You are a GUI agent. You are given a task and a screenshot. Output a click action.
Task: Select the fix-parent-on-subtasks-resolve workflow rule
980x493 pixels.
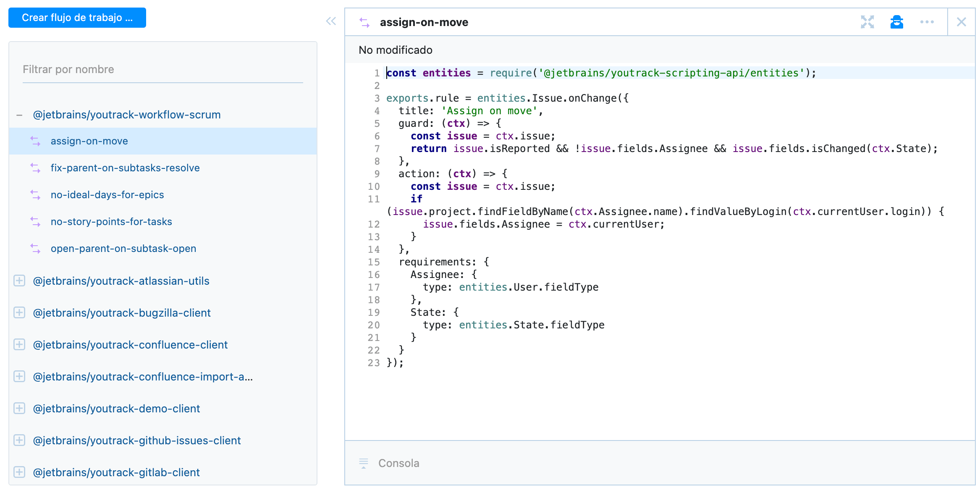pyautogui.click(x=125, y=168)
